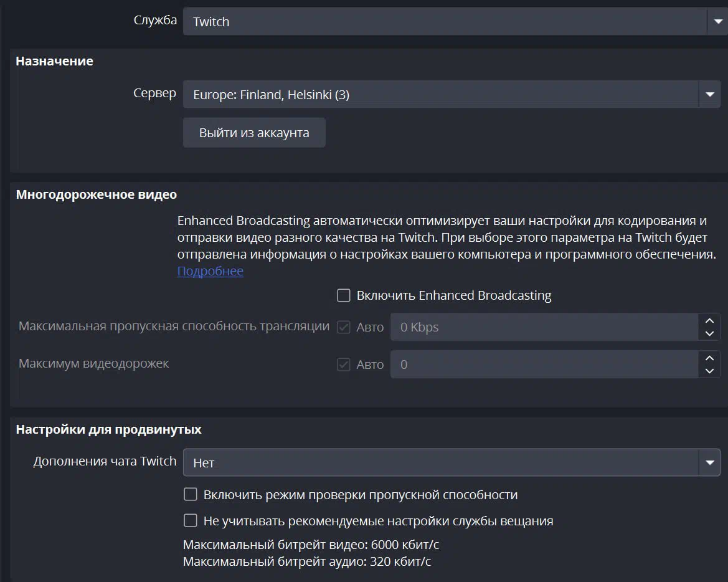Click the Максимум видеодорожек value field
The height and width of the screenshot is (582, 728).
point(544,365)
